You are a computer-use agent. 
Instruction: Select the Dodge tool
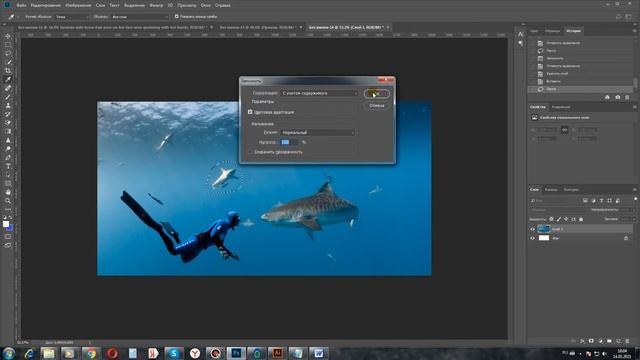[8, 149]
